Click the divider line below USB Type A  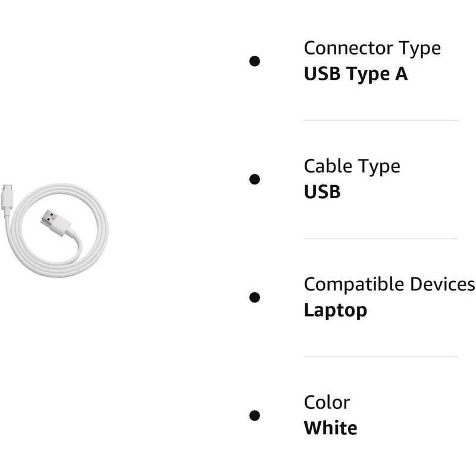[381, 120]
